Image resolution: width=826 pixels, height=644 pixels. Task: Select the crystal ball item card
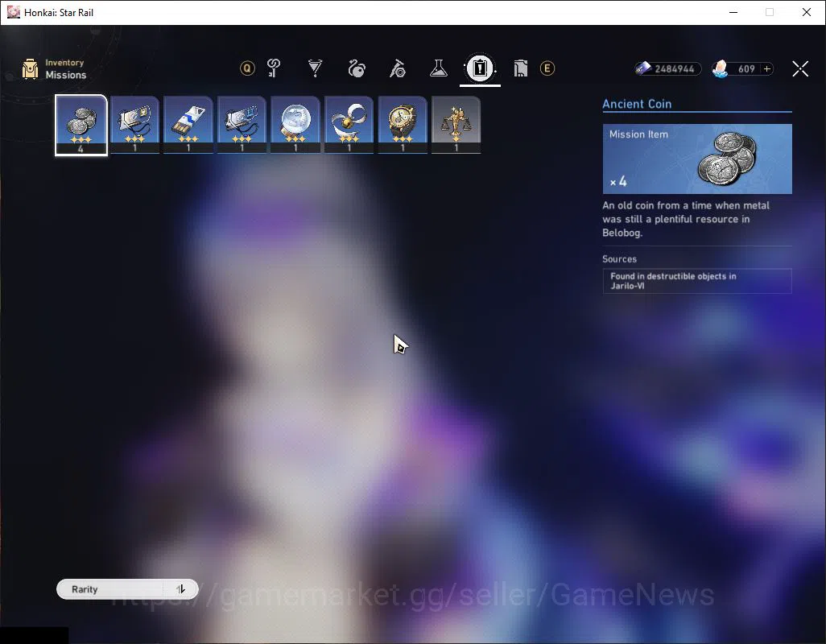[295, 126]
